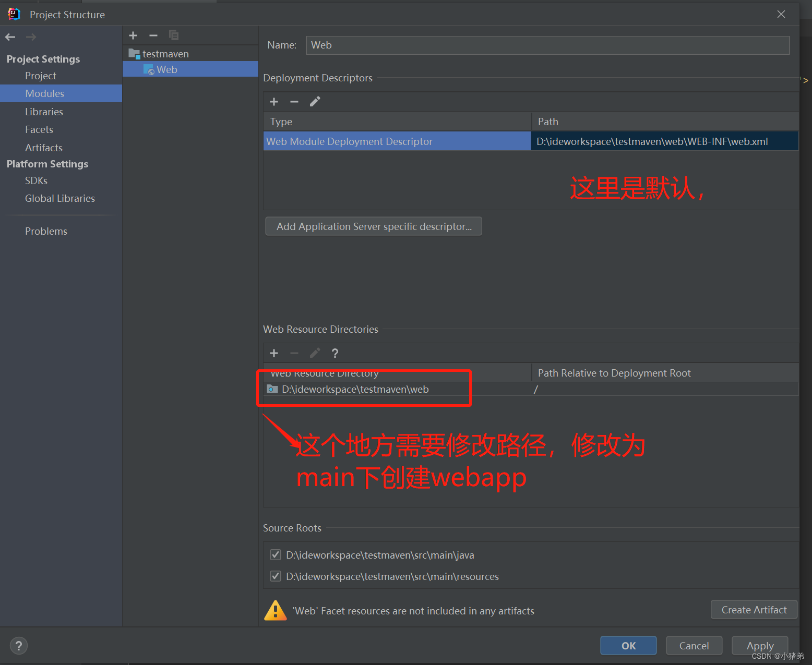The height and width of the screenshot is (665, 812).
Task: Remove the selected deployment descriptor
Action: (294, 102)
